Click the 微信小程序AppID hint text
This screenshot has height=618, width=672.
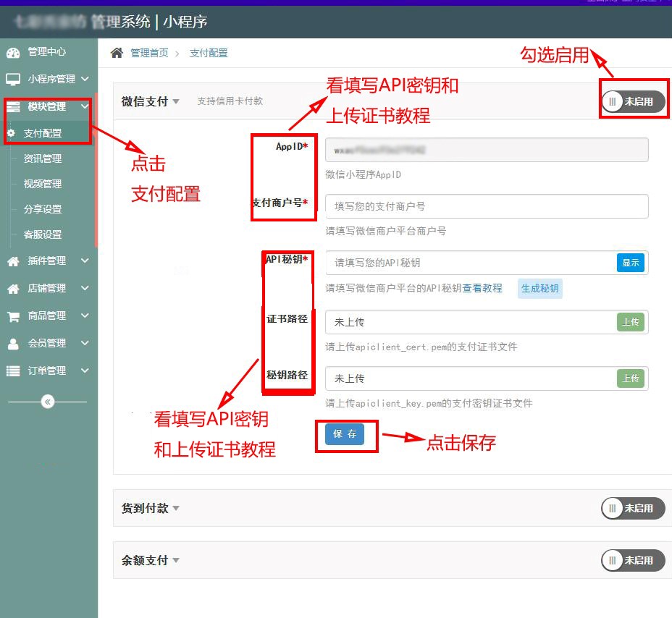tap(363, 174)
